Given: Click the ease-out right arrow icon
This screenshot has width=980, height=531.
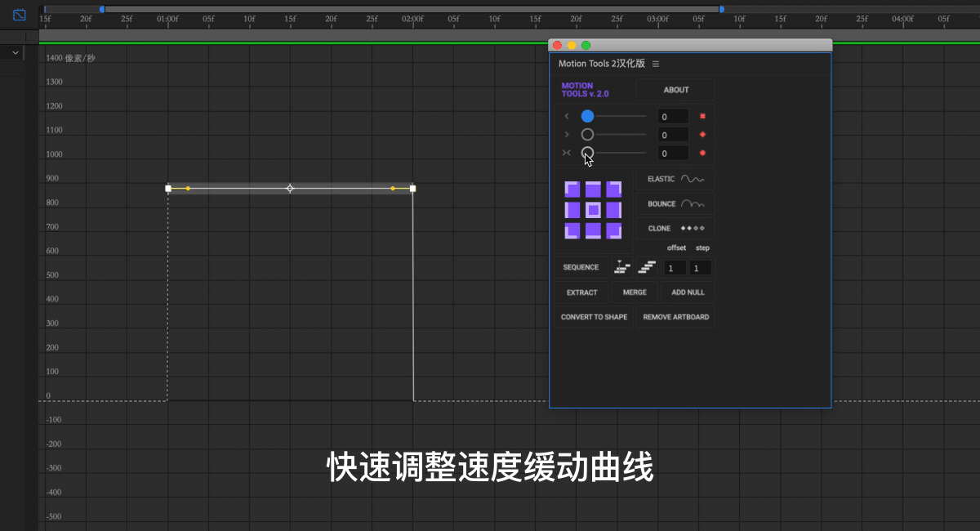Looking at the screenshot, I should coord(567,134).
